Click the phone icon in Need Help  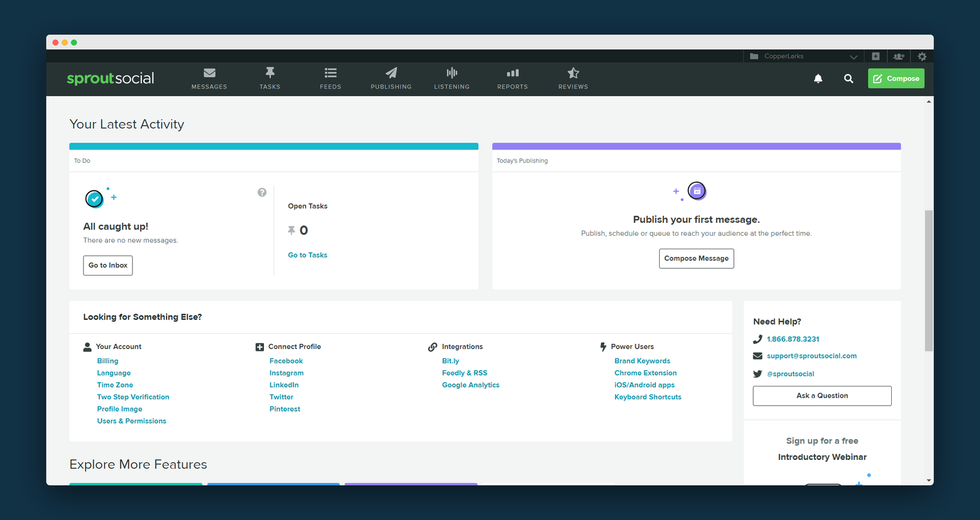point(758,339)
